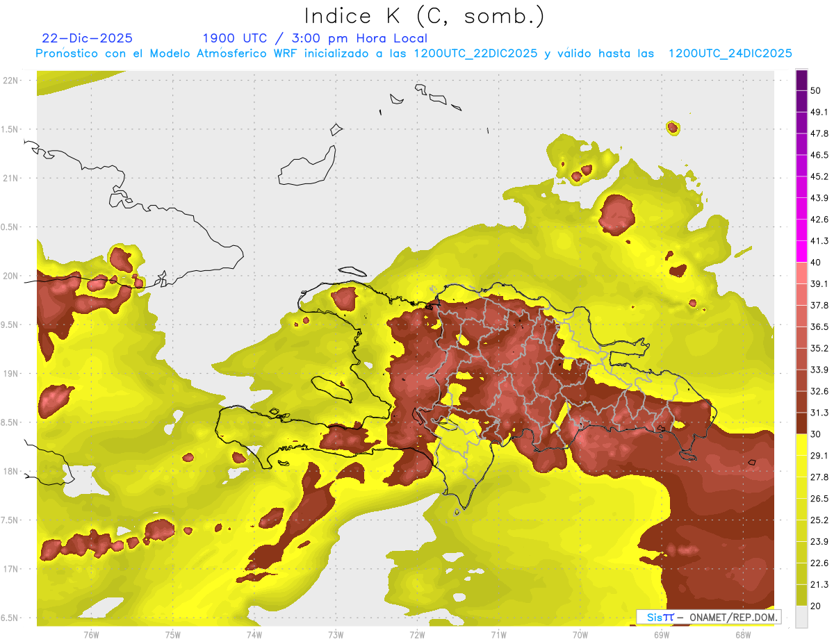This screenshot has width=834, height=644.
Task: Click the 74W longitude axis label
Action: pyautogui.click(x=254, y=634)
